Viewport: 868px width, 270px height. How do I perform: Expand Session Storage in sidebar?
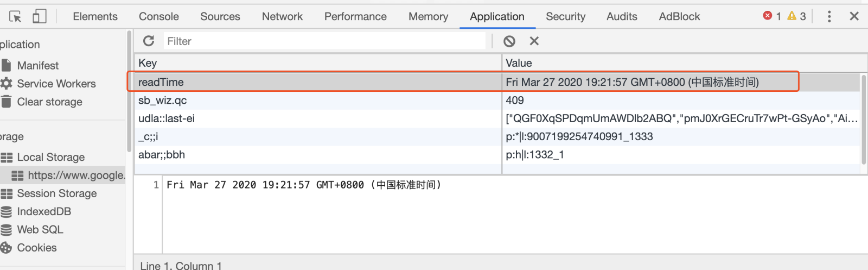point(56,193)
